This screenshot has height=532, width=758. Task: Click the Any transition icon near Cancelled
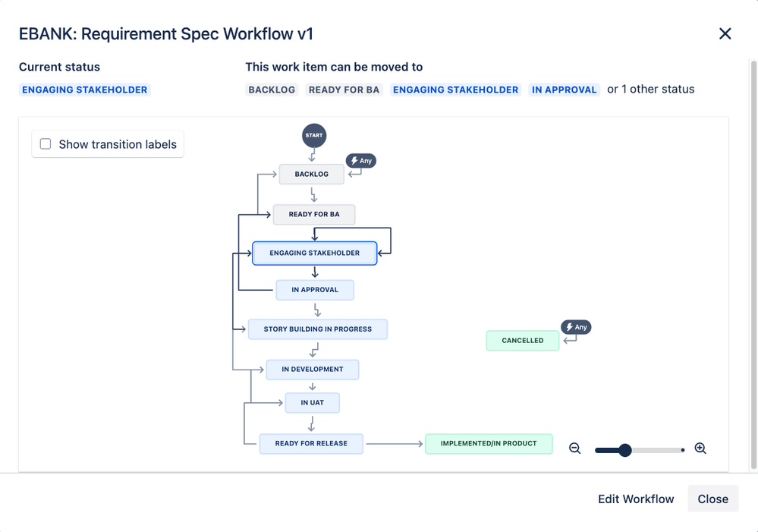576,327
